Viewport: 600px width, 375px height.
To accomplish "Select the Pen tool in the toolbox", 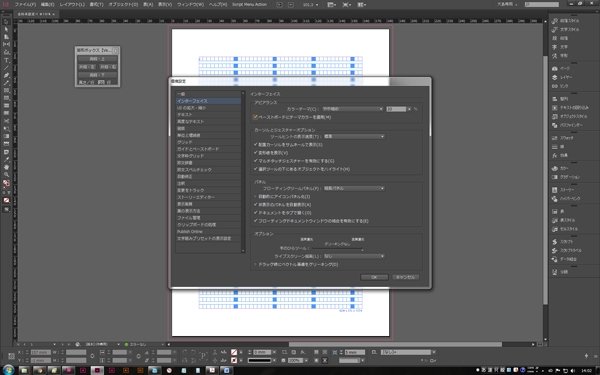I will 6,75.
